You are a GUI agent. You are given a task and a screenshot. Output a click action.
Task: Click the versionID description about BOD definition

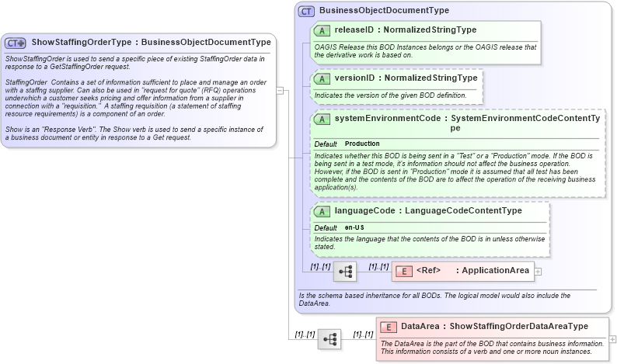click(x=390, y=95)
